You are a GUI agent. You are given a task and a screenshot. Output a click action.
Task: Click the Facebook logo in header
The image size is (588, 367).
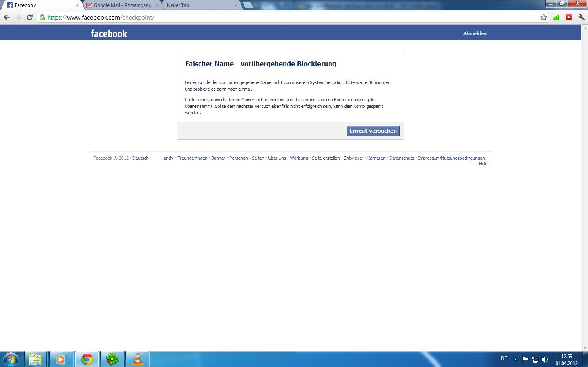(x=109, y=33)
